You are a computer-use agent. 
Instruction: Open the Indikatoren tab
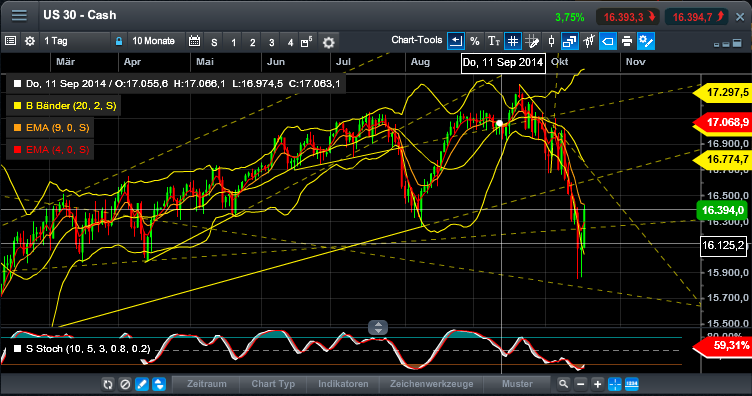pos(343,384)
